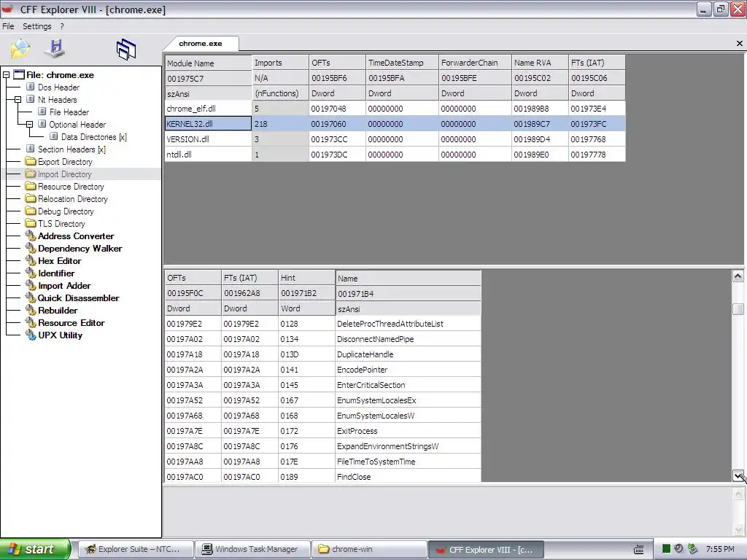747x560 pixels.
Task: Click the Resource Editor tool icon
Action: click(x=31, y=322)
